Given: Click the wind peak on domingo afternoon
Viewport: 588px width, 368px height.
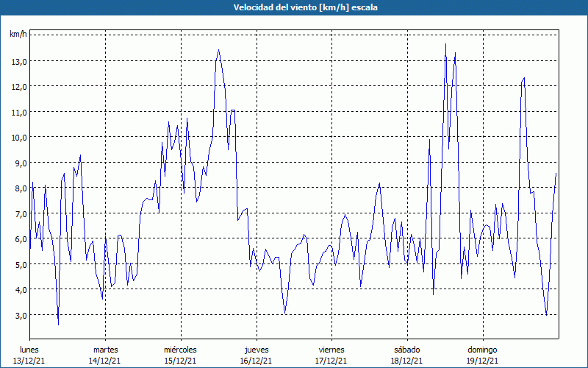Looking at the screenshot, I should (x=524, y=78).
